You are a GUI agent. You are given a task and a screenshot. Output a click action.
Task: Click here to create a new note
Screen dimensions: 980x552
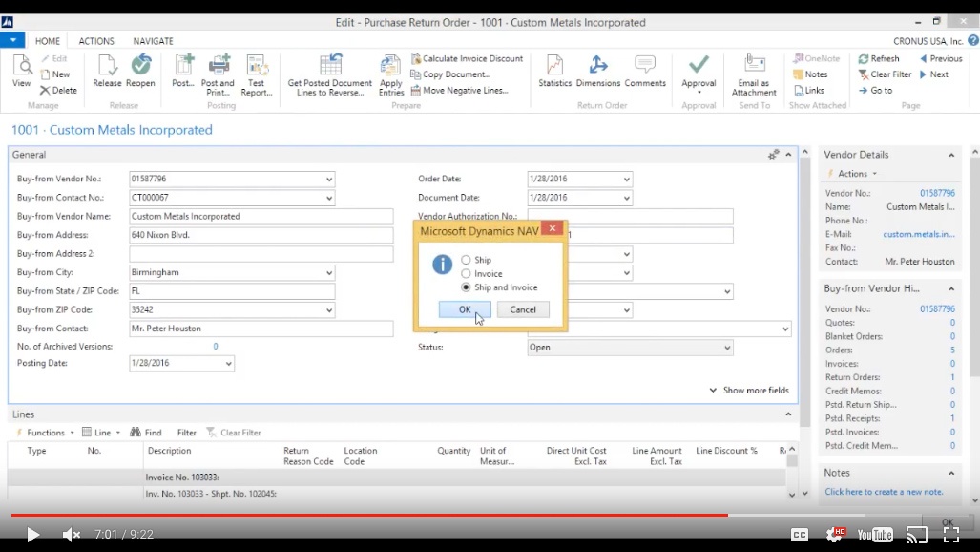pos(884,492)
